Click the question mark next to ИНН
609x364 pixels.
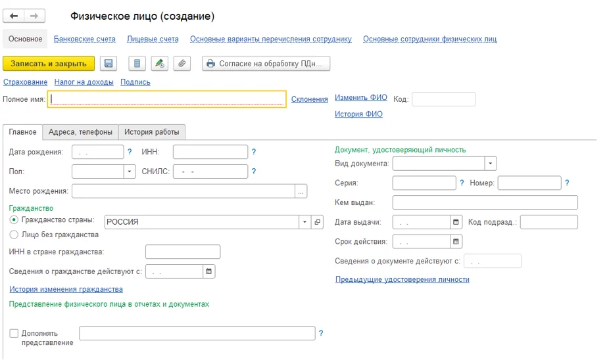pos(254,152)
